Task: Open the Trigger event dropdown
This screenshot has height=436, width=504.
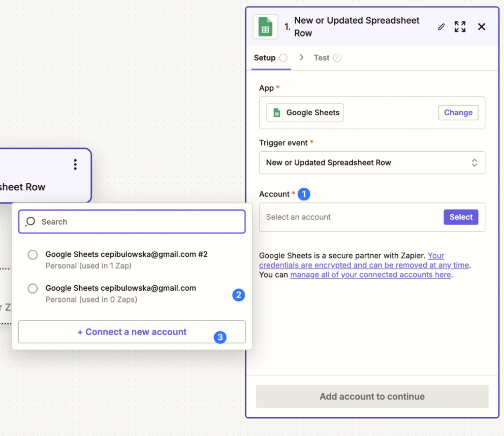Action: coord(372,163)
